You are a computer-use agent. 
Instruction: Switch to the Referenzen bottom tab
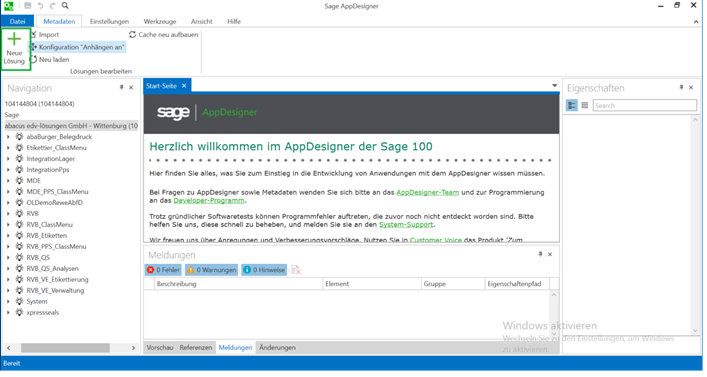pos(196,348)
